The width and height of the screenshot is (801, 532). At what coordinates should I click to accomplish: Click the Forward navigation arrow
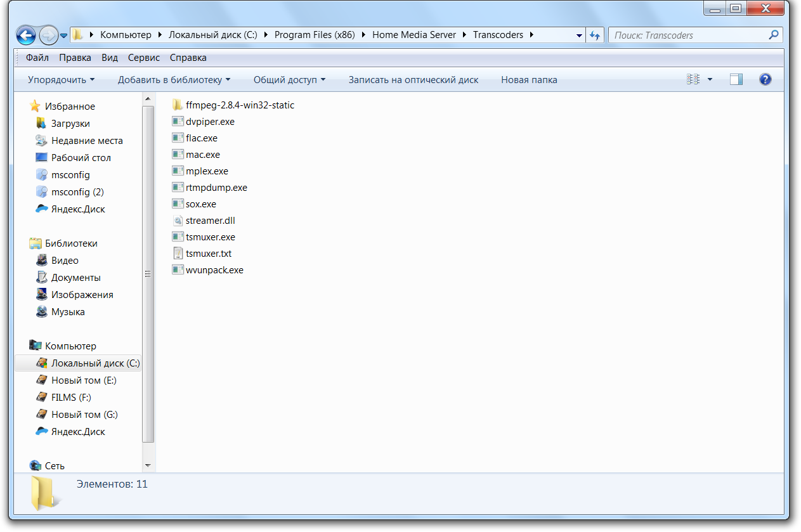click(x=48, y=36)
